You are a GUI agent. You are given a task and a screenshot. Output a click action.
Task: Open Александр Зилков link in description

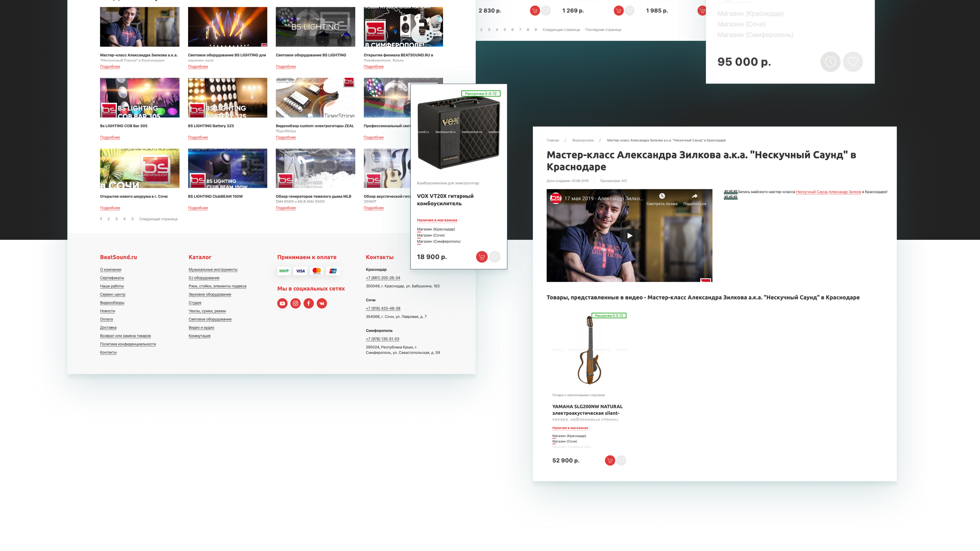(x=844, y=192)
